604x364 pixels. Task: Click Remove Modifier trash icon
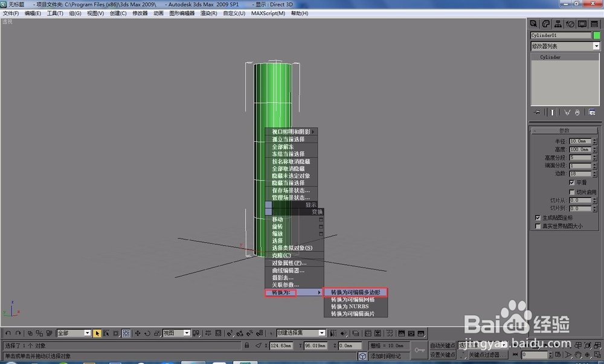(x=577, y=112)
